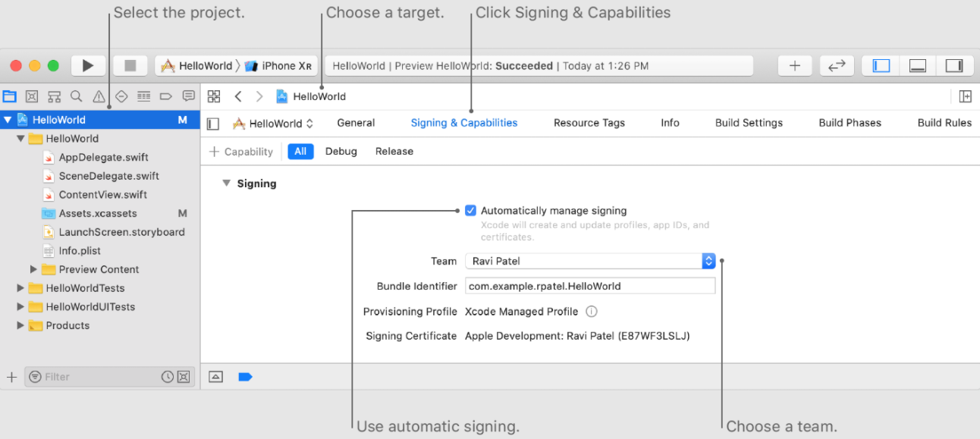Select the All configuration filter
980x439 pixels.
[x=300, y=152]
